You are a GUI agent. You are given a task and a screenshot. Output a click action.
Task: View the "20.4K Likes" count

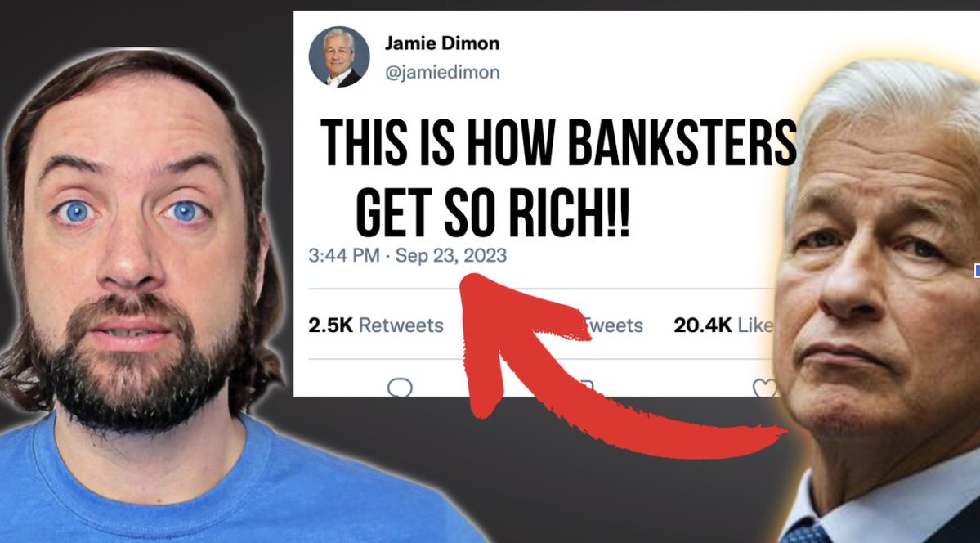tap(723, 325)
